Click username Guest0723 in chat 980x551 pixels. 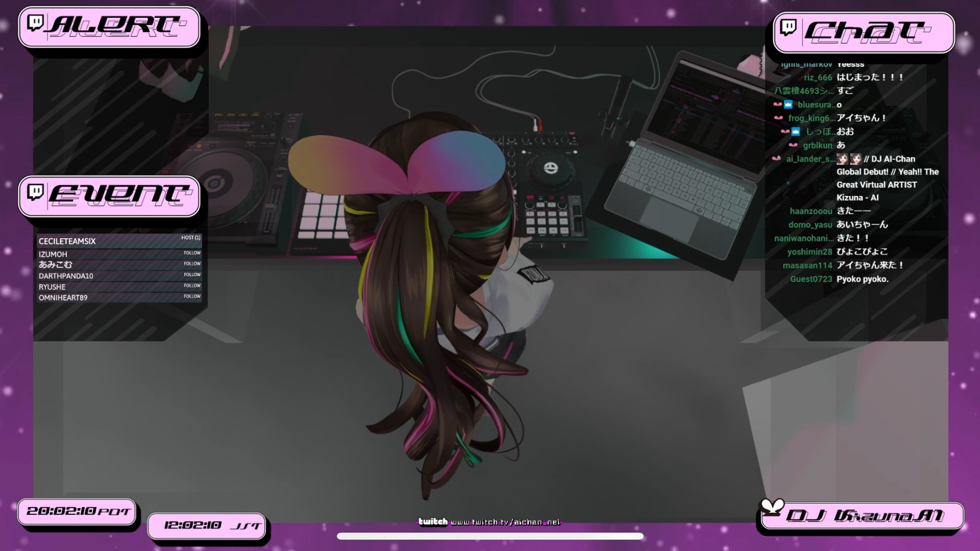point(811,279)
